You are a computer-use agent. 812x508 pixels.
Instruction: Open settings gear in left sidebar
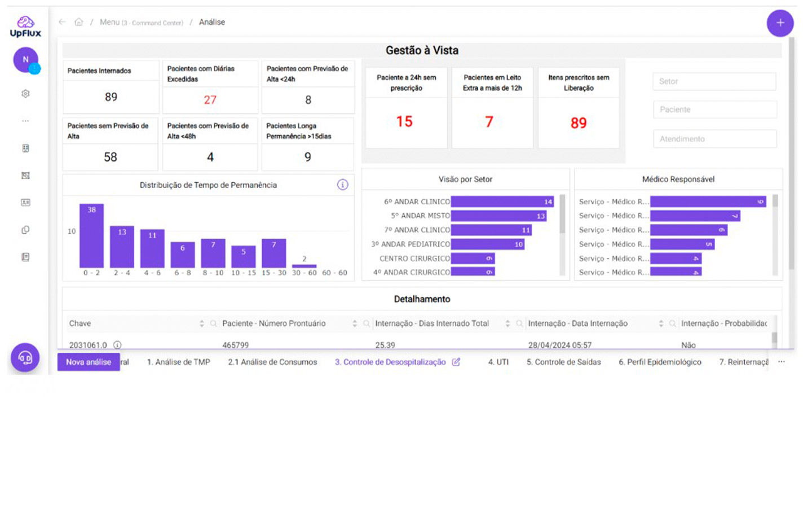point(25,94)
